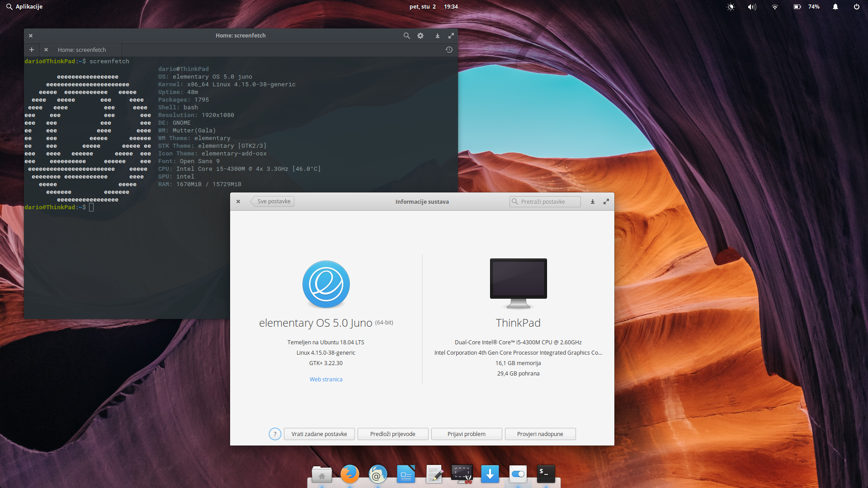This screenshot has height=488, width=868.
Task: Click Provjeri nadopune button
Action: [540, 434]
